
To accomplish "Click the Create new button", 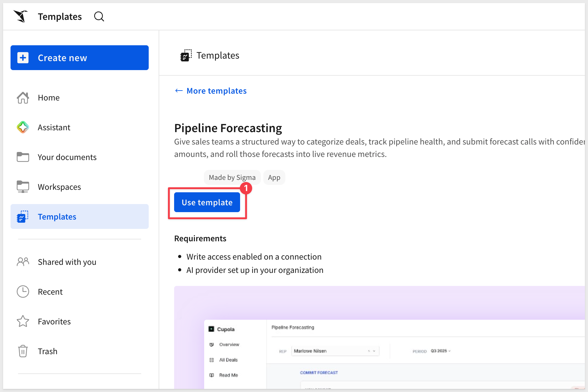I will click(x=80, y=58).
